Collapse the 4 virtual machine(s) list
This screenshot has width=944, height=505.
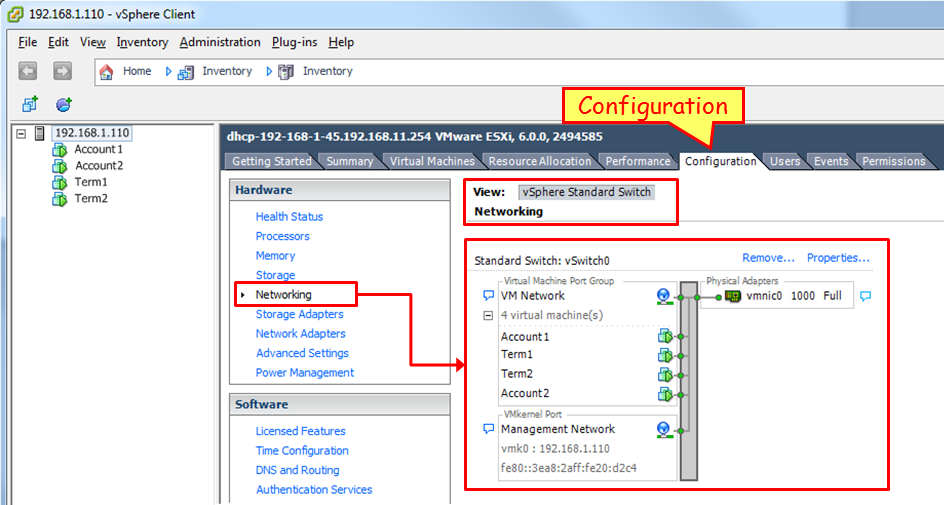click(x=488, y=315)
